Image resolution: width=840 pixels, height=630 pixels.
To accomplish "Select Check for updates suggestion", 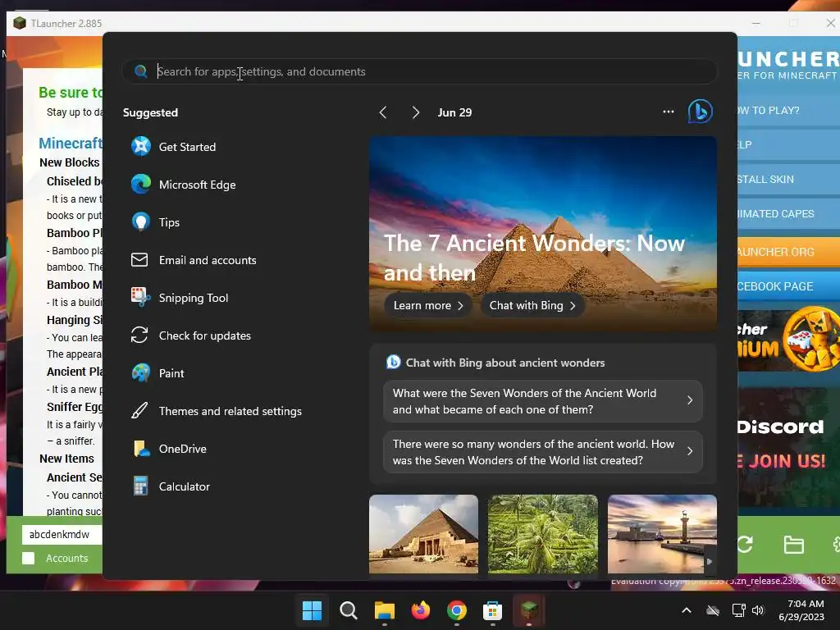I will (190, 336).
